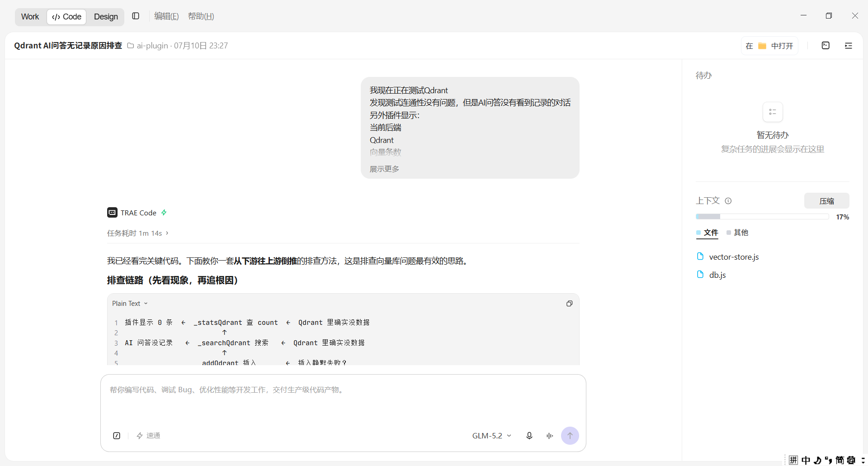Open IME pinyin mode icon in tray

pyautogui.click(x=793, y=460)
